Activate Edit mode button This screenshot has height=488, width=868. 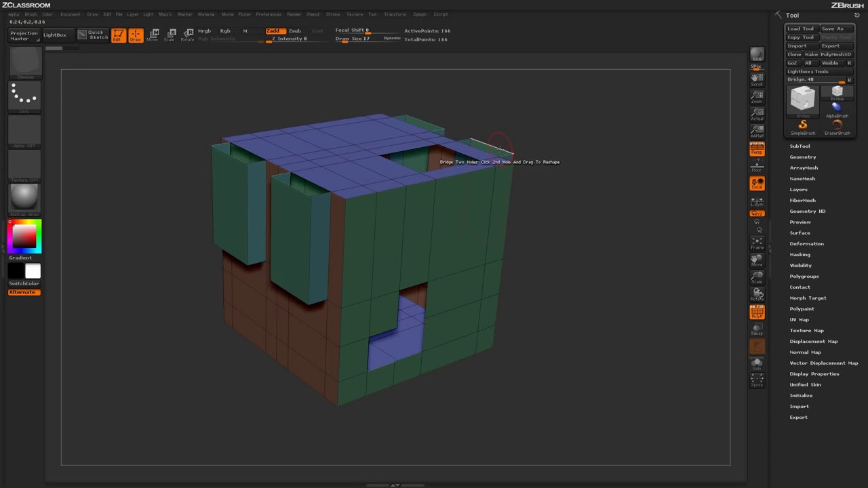point(119,35)
